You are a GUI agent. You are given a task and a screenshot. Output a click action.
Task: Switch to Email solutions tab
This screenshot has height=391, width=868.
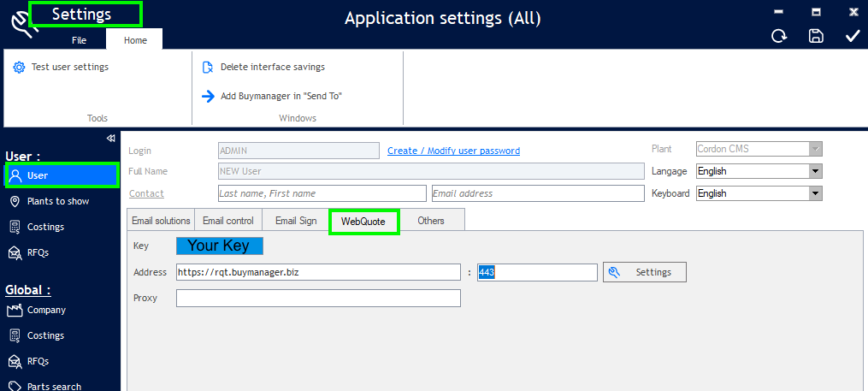(161, 221)
